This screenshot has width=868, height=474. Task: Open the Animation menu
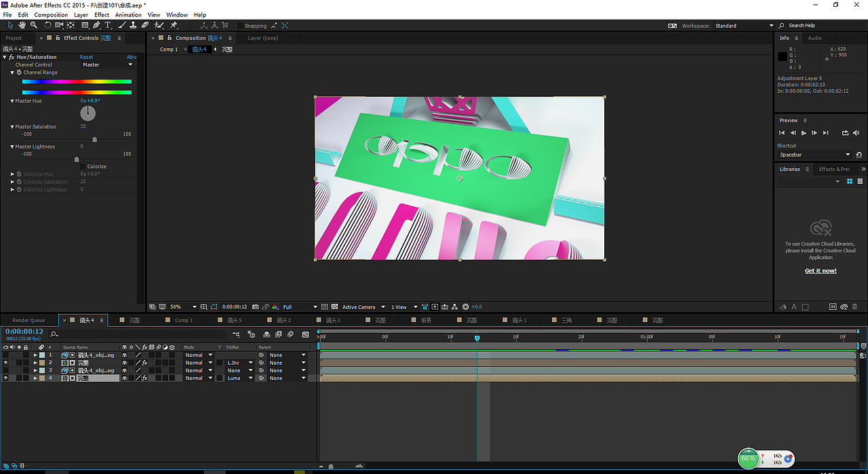[128, 14]
